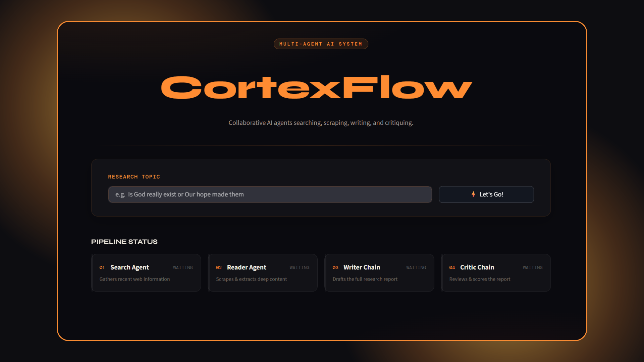Click the Let's Go! button label
The width and height of the screenshot is (644, 362).
[491, 194]
